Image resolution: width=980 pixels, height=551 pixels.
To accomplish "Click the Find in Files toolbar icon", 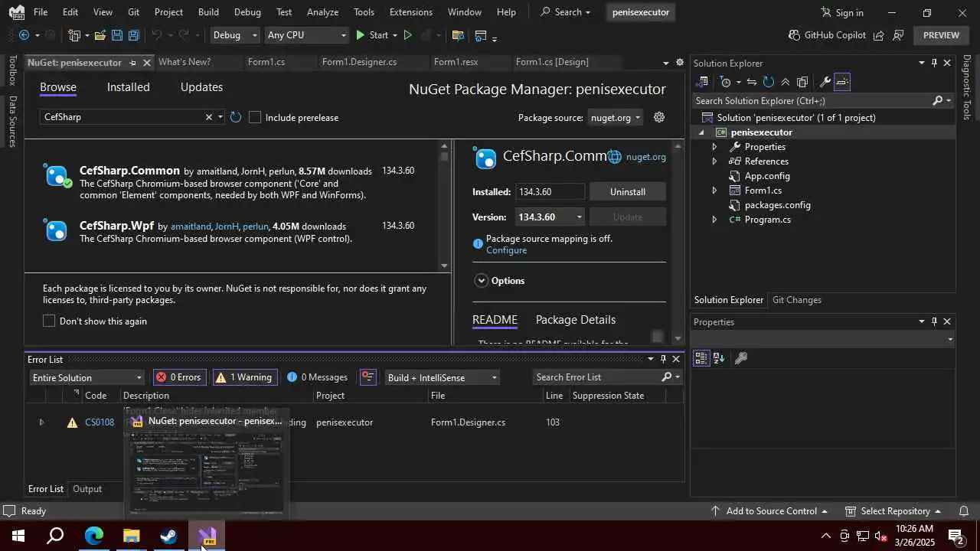I will click(x=458, y=35).
